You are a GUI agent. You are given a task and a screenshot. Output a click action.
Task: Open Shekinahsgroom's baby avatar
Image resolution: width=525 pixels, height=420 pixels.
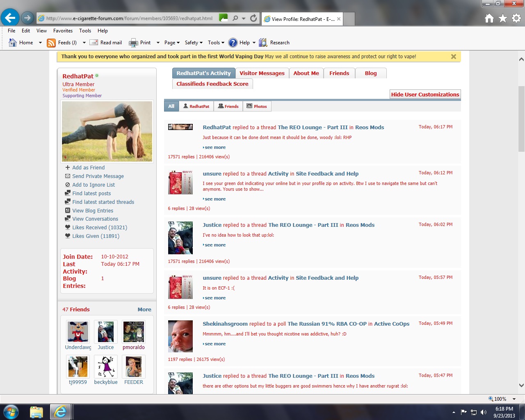(180, 336)
